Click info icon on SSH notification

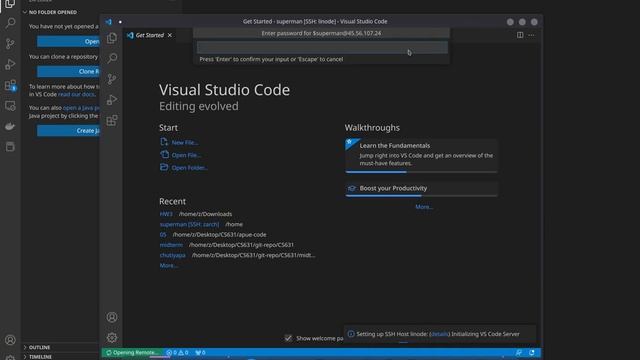click(x=351, y=334)
